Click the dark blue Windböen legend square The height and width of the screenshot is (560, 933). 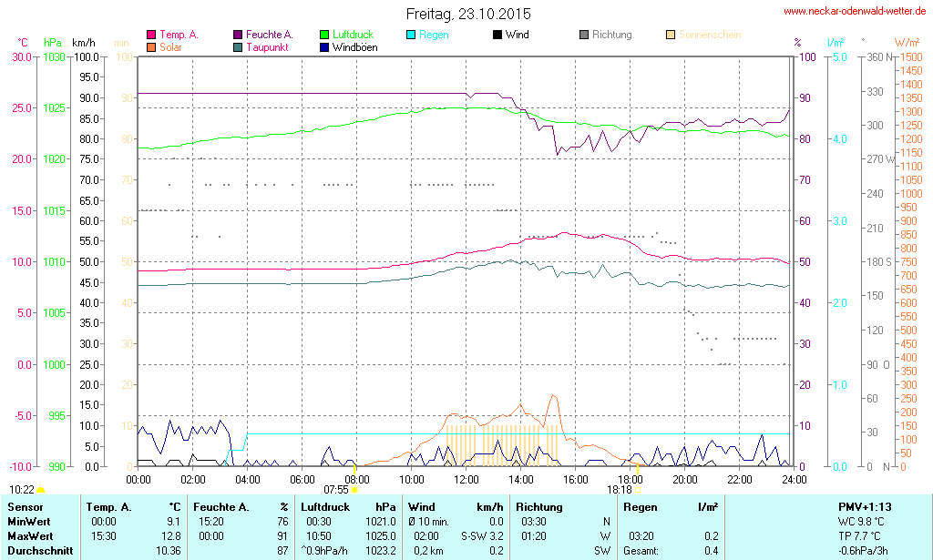point(325,46)
